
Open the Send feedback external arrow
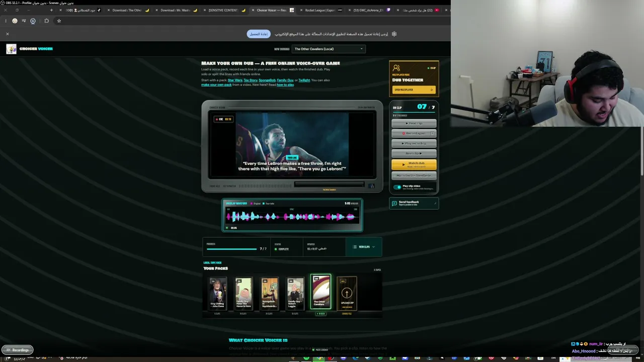(435, 203)
